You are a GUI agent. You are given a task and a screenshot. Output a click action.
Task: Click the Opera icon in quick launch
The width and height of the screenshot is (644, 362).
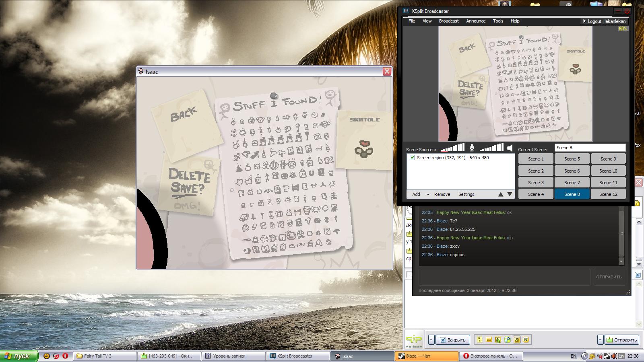click(x=65, y=356)
